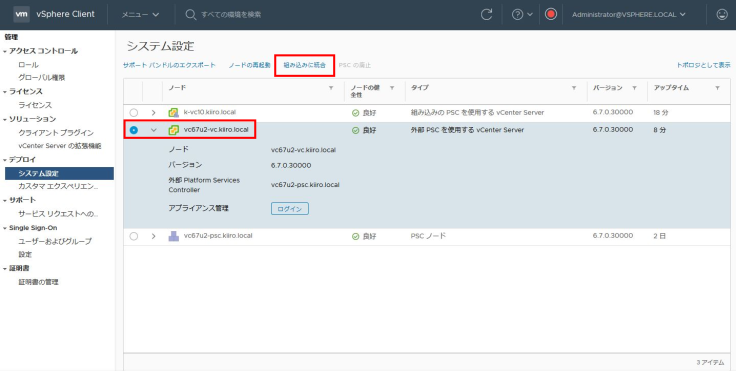736x371 pixels.
Task: Click filter icon in バージョン column header
Action: click(635, 88)
